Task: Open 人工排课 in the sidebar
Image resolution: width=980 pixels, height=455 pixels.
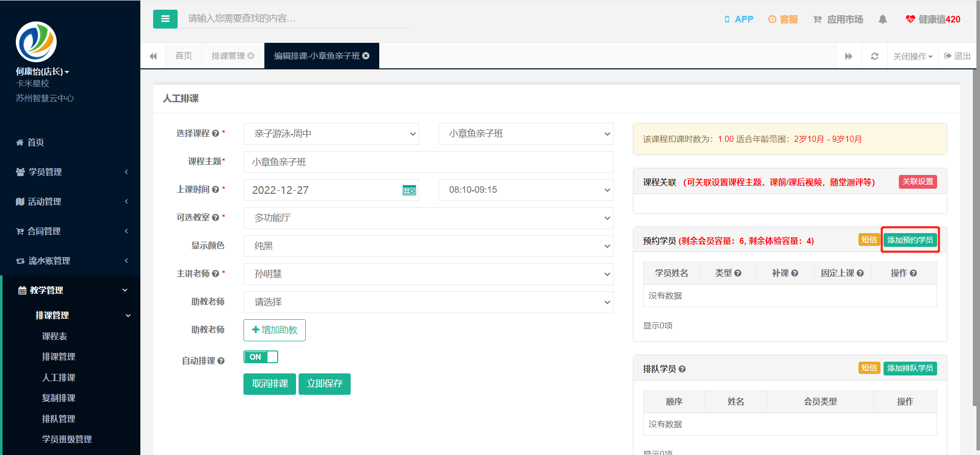Action: [59, 377]
